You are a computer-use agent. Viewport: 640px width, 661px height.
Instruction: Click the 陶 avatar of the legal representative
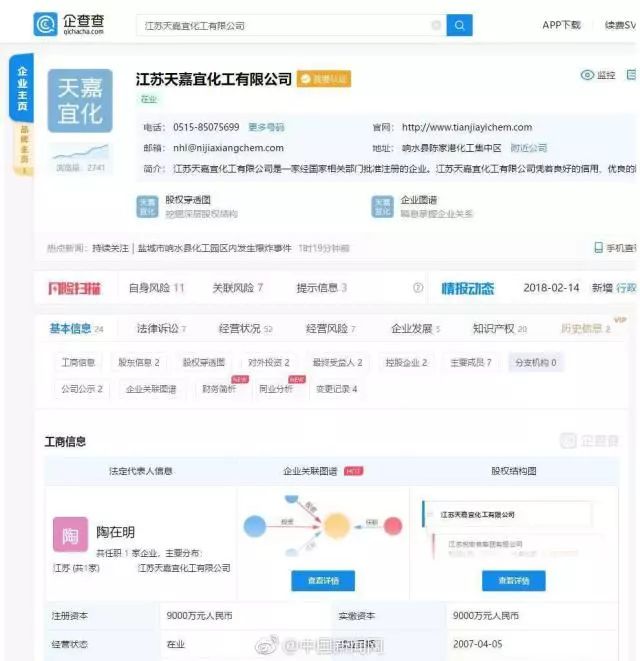tap(70, 533)
